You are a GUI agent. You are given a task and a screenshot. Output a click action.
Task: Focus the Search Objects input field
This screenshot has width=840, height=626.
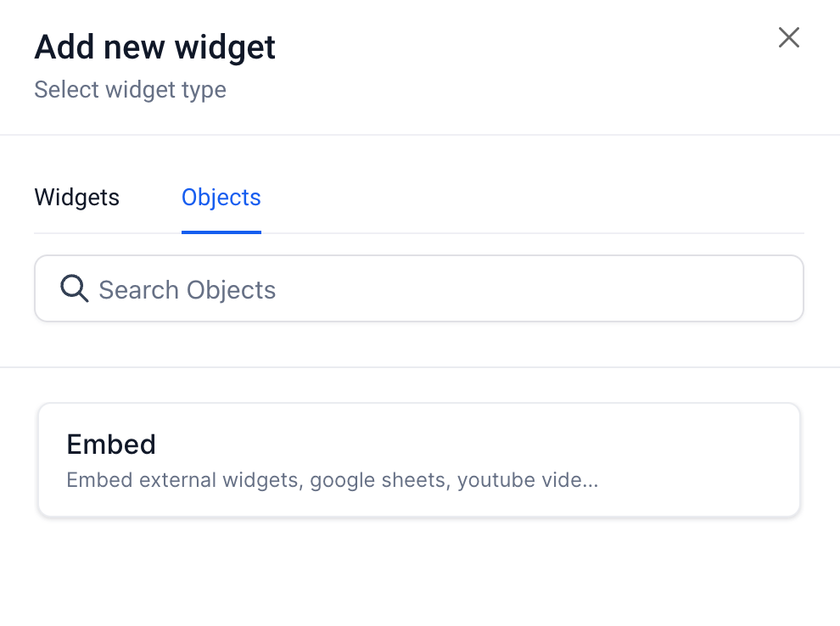(x=418, y=289)
